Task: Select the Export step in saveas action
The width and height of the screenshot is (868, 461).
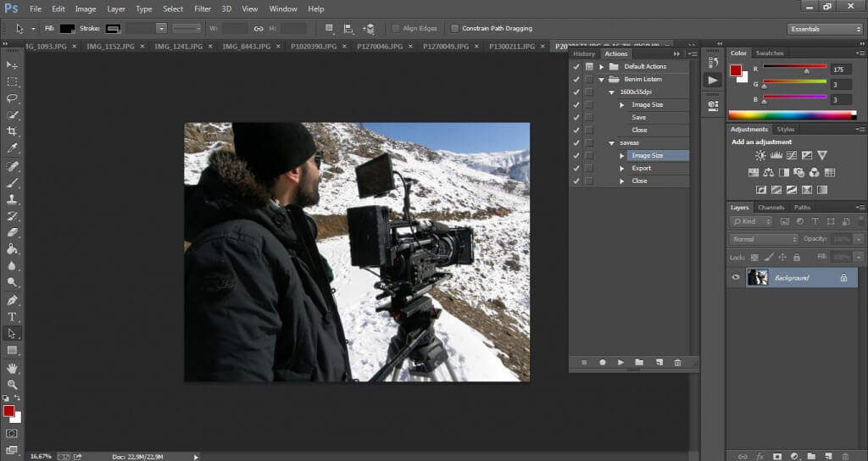Action: click(x=641, y=168)
